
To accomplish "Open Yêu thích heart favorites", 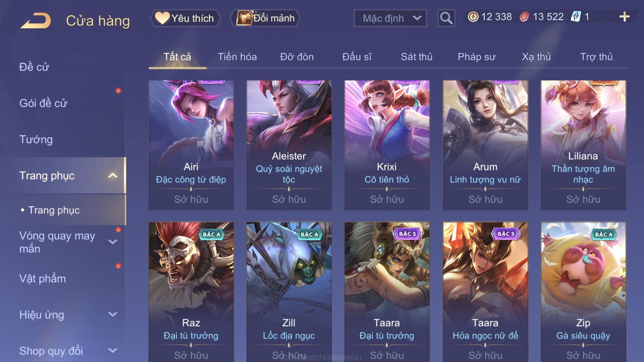I will [x=185, y=18].
